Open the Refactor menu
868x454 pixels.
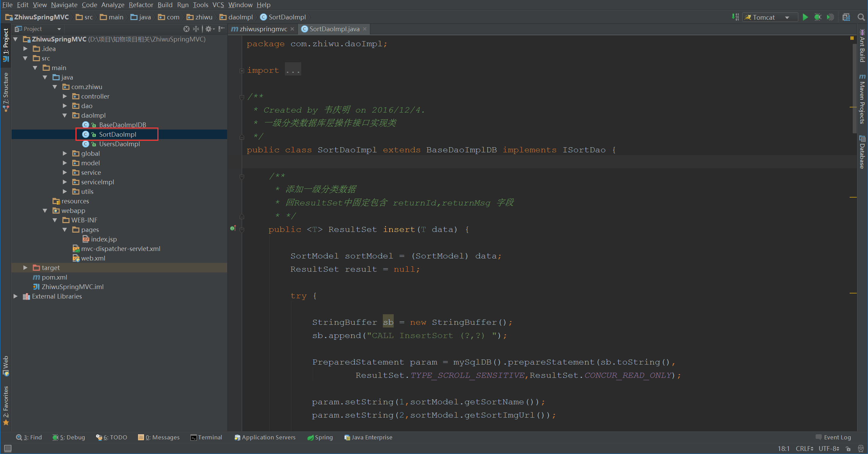point(141,5)
